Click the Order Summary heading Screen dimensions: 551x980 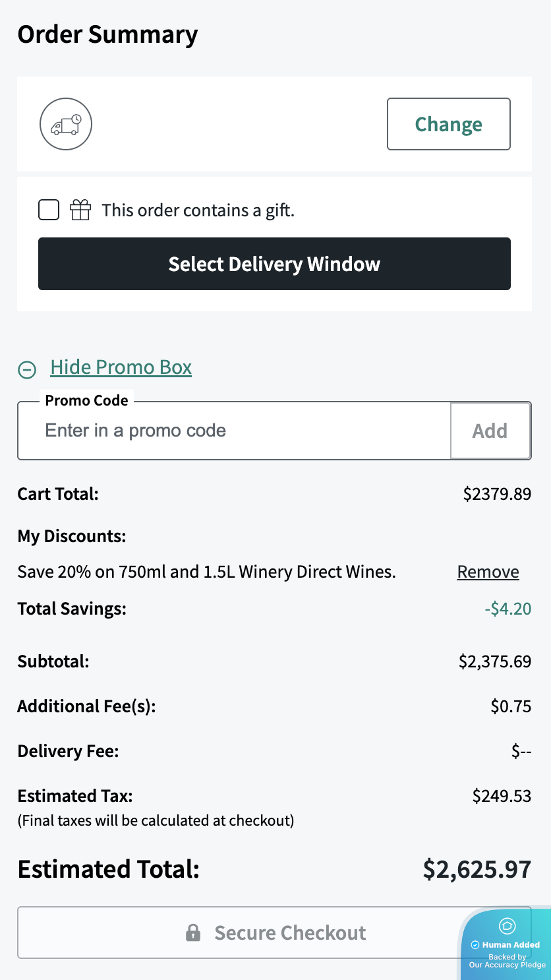click(x=107, y=34)
